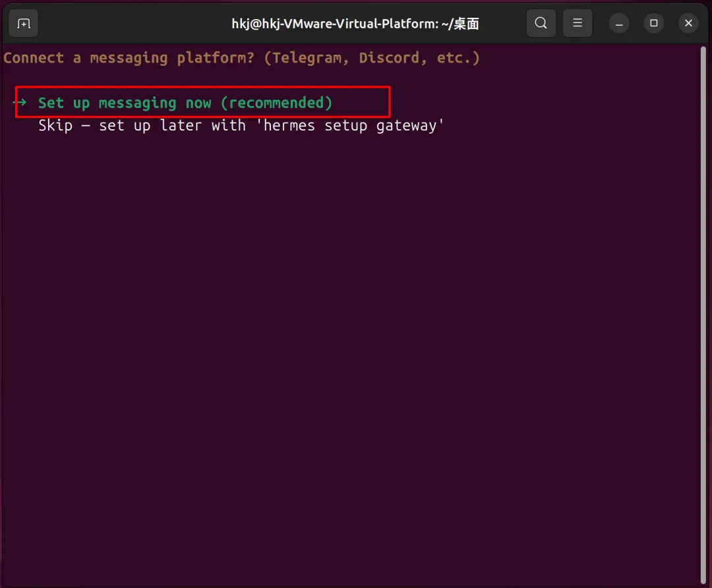The width and height of the screenshot is (712, 588).
Task: Select 'Set up messaging now (recommended)' option
Action: (x=185, y=103)
